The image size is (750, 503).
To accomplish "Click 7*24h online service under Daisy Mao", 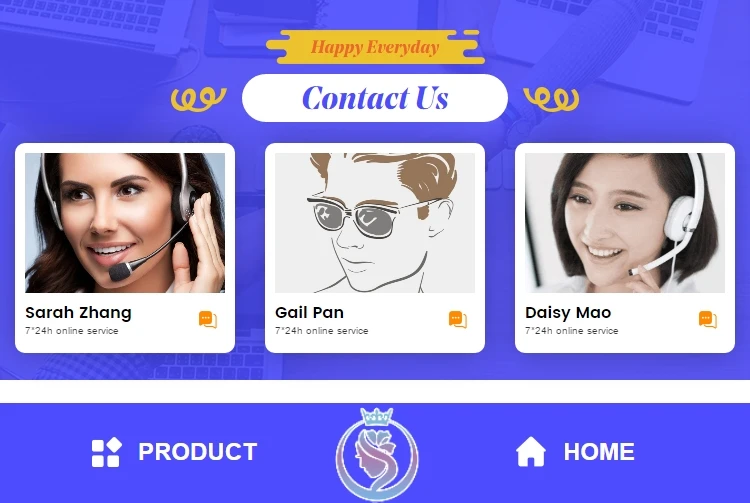I will [572, 331].
